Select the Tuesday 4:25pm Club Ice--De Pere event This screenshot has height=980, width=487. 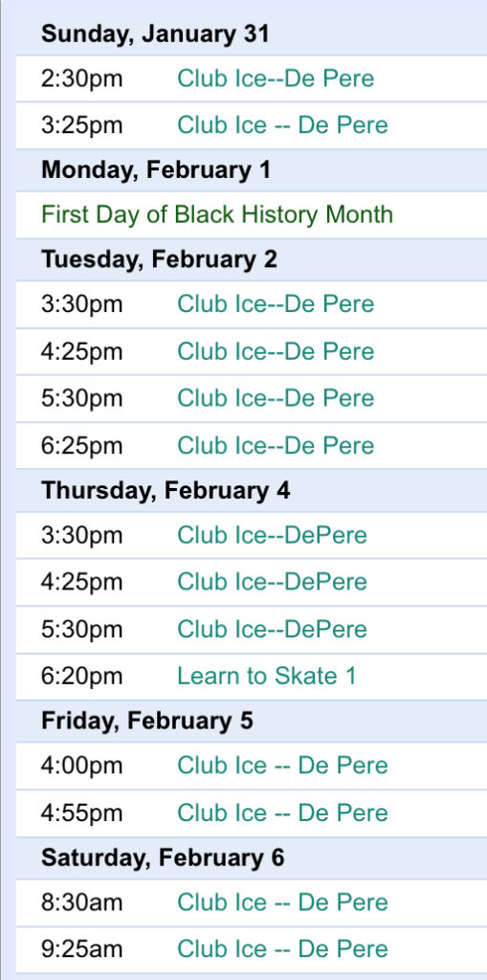[x=276, y=351]
